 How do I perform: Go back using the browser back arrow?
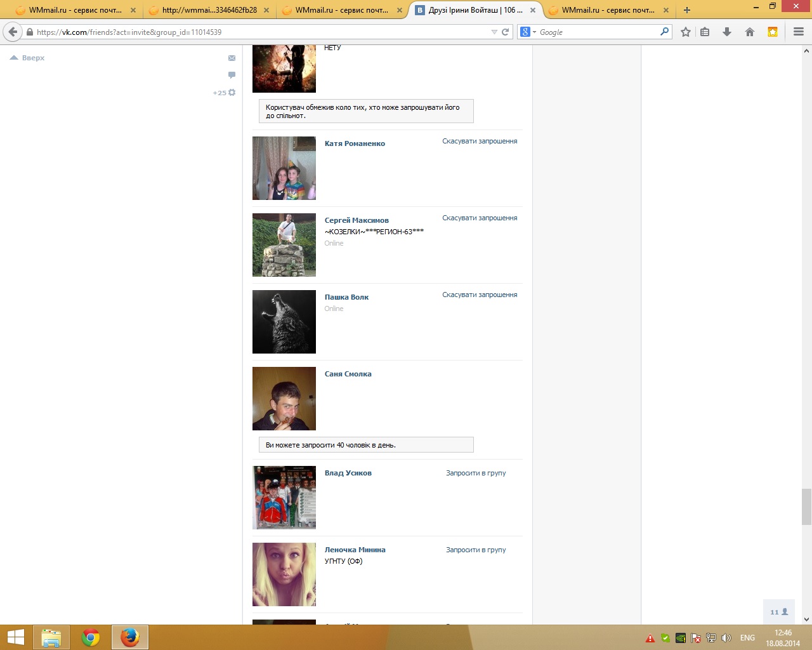[13, 32]
